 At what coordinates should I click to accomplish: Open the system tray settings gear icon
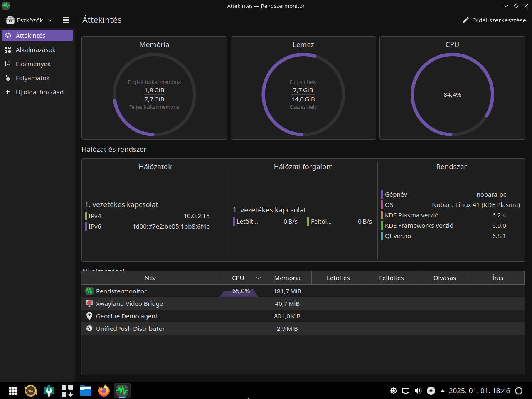394,391
